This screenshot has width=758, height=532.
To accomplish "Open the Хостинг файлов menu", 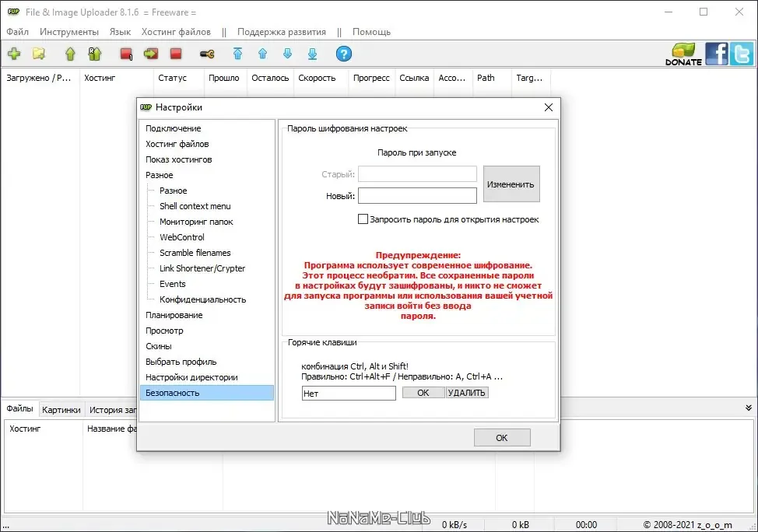I will (176, 32).
